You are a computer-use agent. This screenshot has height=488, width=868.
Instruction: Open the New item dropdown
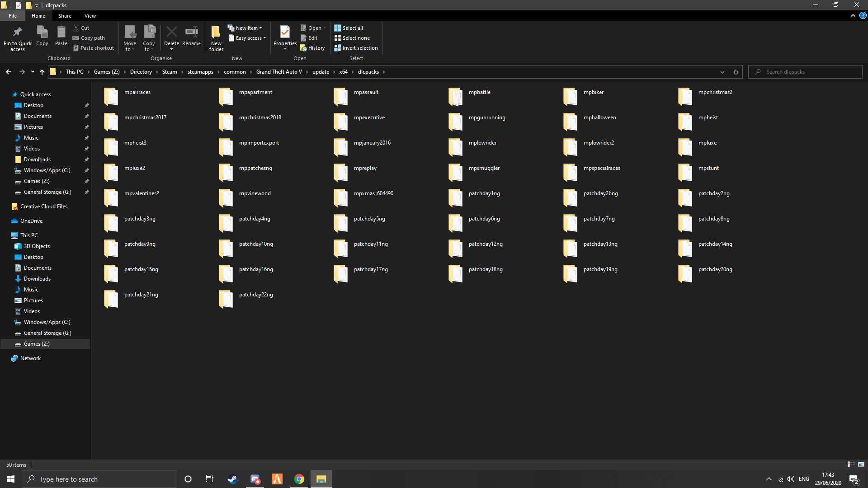tap(245, 28)
